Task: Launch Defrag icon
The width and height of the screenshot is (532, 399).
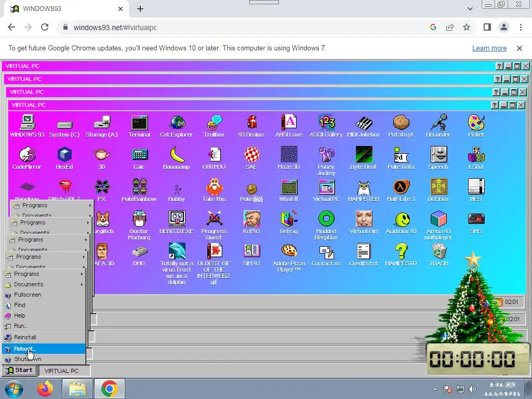Action: [x=289, y=222]
